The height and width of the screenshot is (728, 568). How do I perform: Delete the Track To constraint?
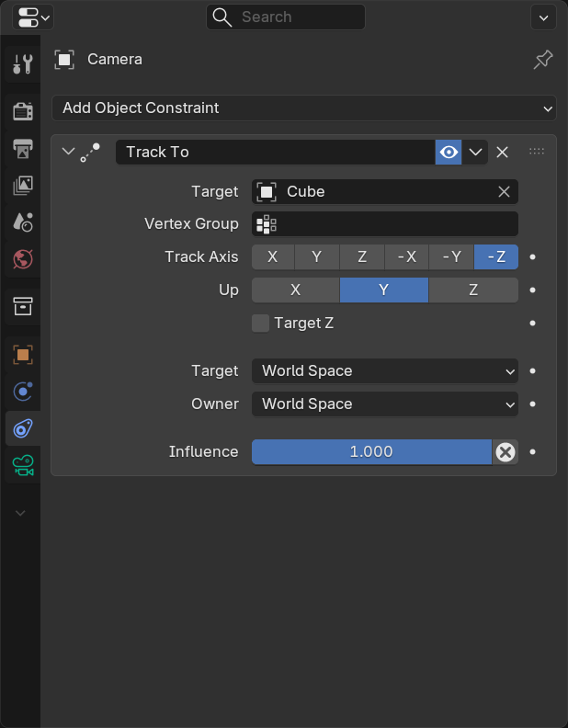point(502,153)
